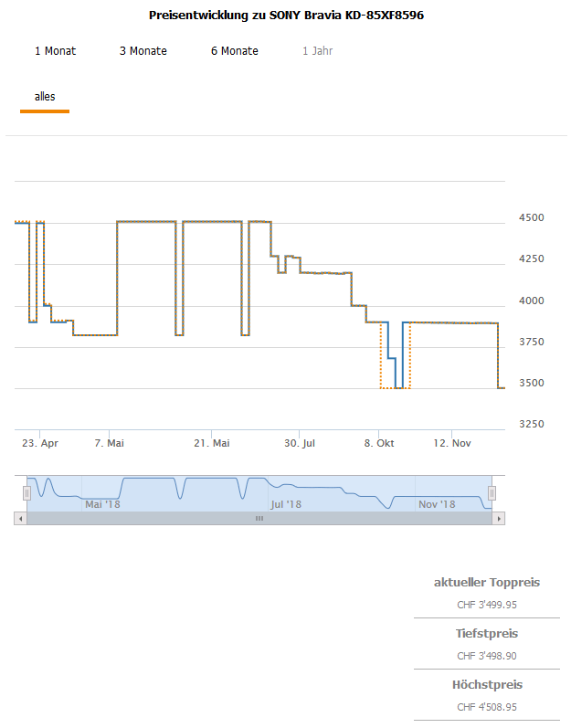The width and height of the screenshot is (571, 728).
Task: Click the 30. Jul axis label
Action: click(300, 443)
